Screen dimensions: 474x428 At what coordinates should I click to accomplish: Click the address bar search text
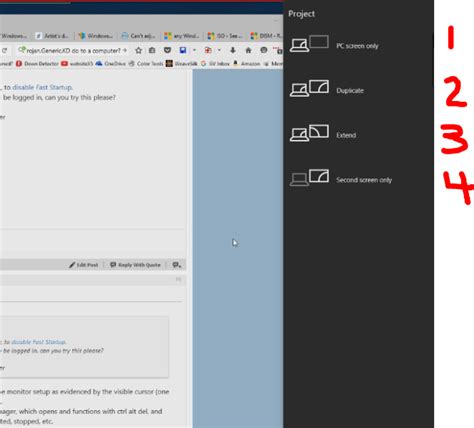click(x=73, y=51)
